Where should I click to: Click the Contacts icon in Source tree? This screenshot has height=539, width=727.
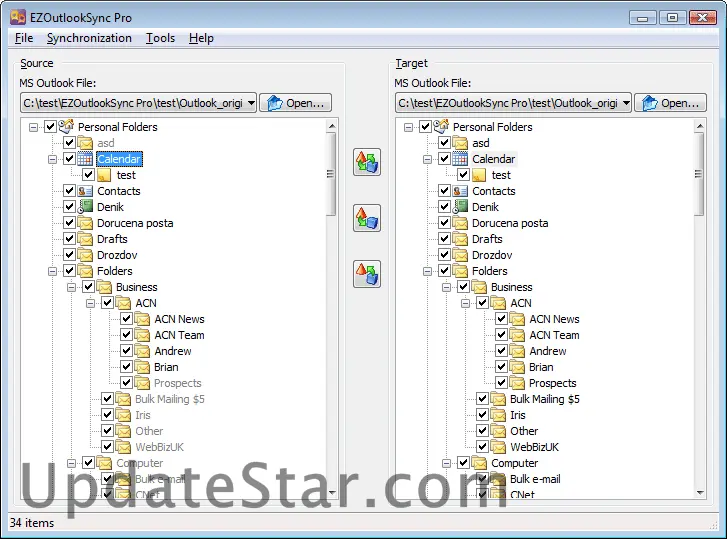click(x=85, y=191)
